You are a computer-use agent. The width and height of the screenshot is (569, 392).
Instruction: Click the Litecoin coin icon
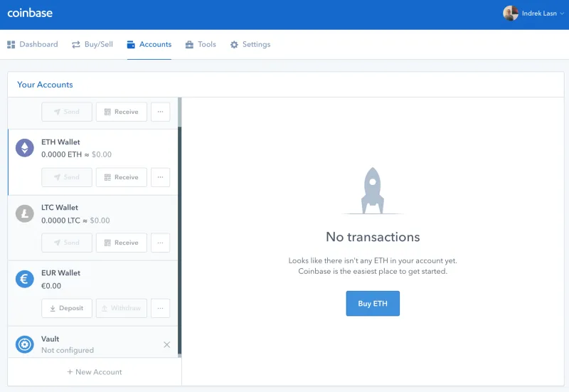[x=25, y=213]
